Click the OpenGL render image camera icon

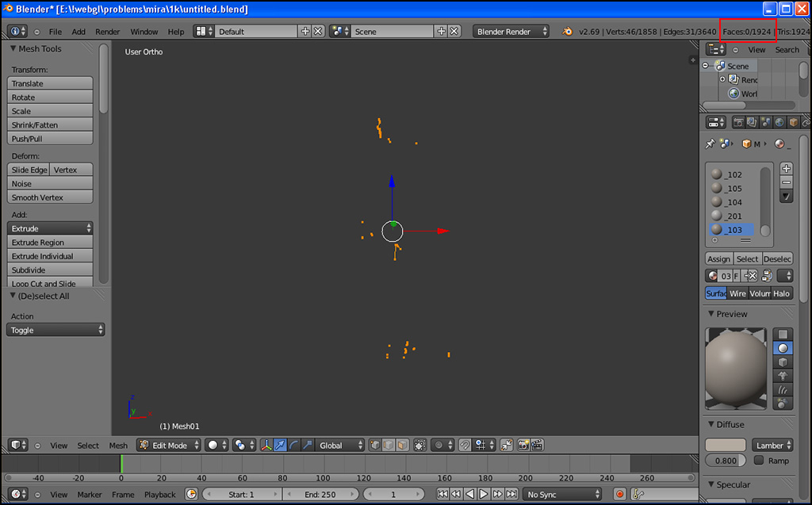coord(523,445)
